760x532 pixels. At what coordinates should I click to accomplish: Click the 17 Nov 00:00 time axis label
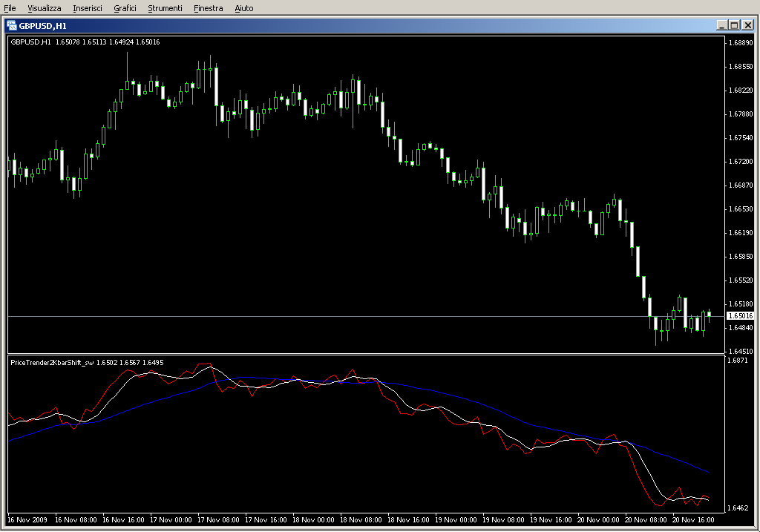coord(172,520)
